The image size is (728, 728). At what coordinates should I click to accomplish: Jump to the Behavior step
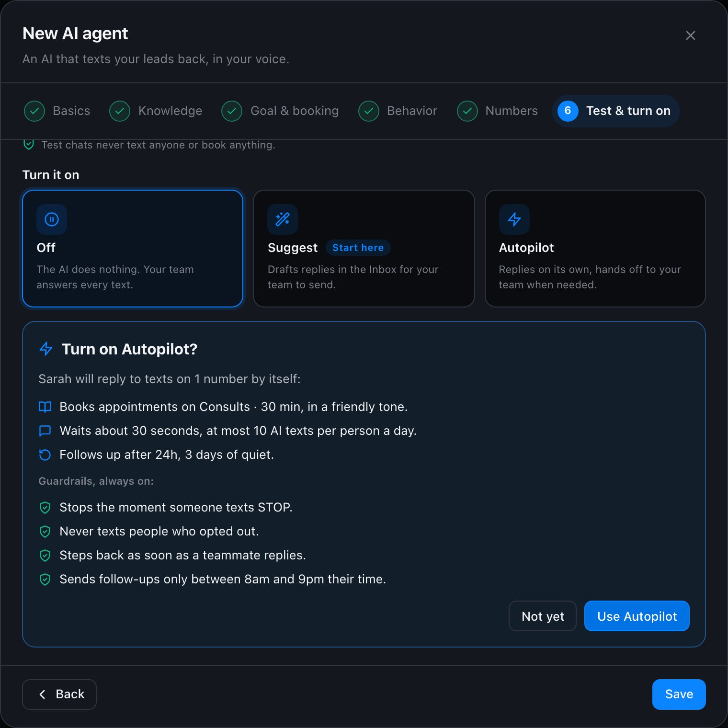point(398,111)
